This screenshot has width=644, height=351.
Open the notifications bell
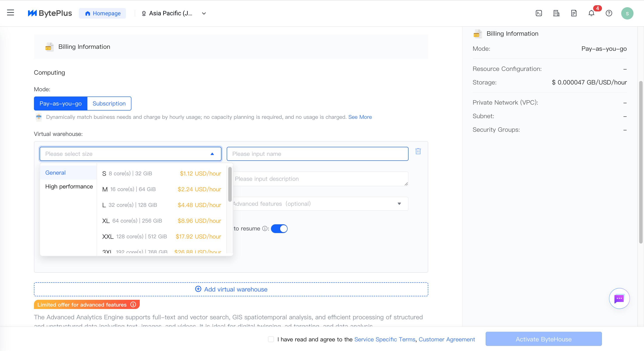pyautogui.click(x=591, y=13)
